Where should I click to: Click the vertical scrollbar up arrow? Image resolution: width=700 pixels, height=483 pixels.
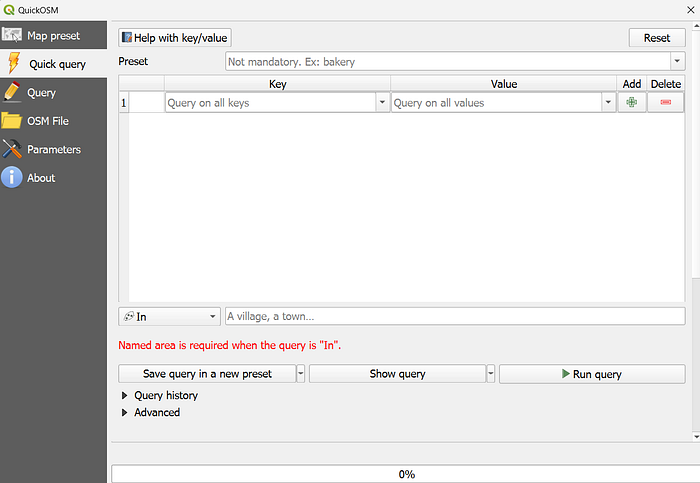696,26
